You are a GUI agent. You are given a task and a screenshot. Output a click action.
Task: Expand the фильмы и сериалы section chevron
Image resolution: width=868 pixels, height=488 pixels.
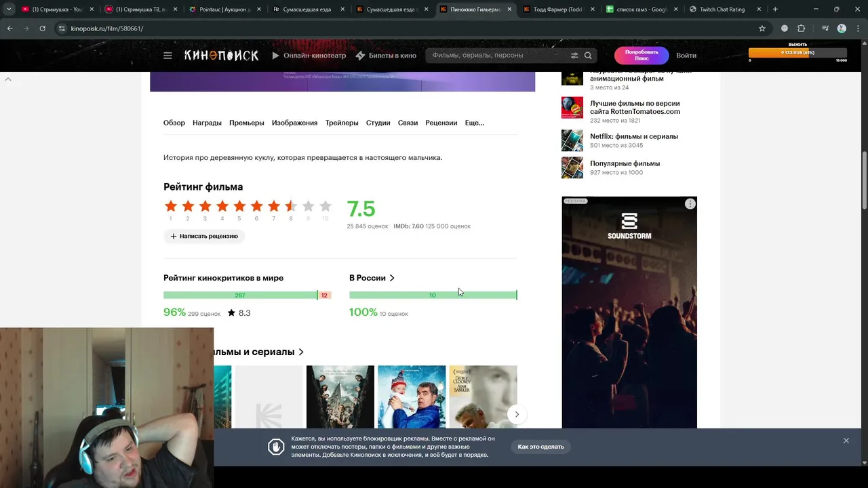(301, 352)
